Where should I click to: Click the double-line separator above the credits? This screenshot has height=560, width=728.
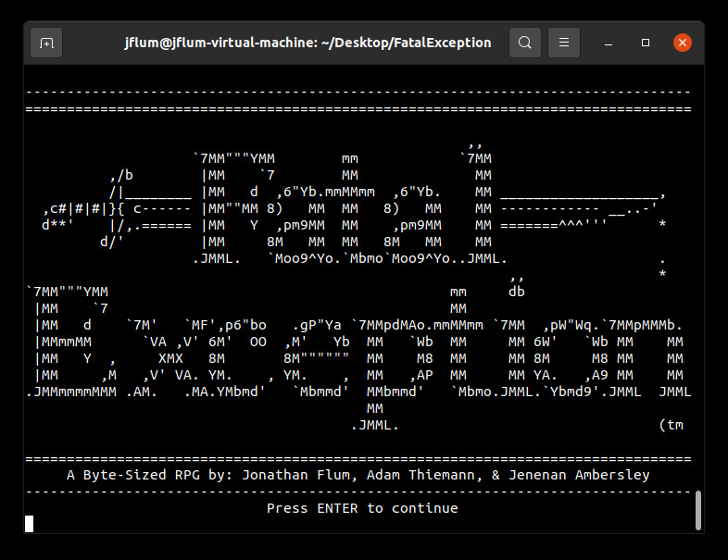358,459
